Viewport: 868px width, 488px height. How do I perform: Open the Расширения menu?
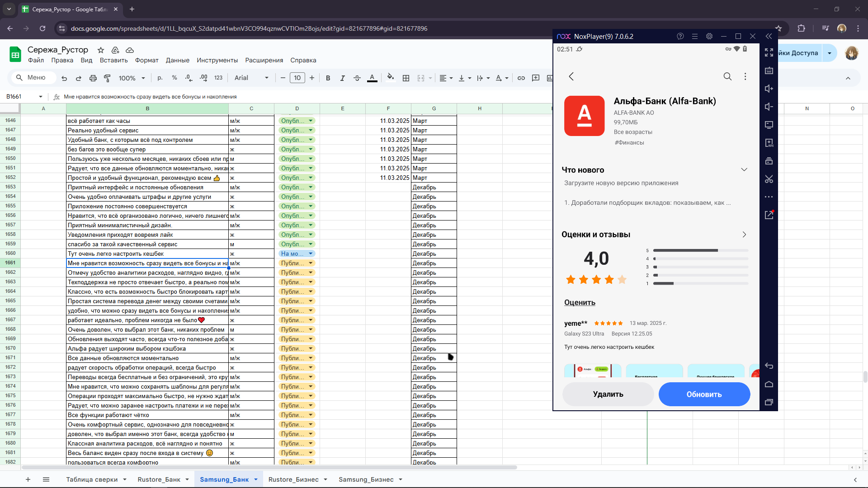pos(264,60)
